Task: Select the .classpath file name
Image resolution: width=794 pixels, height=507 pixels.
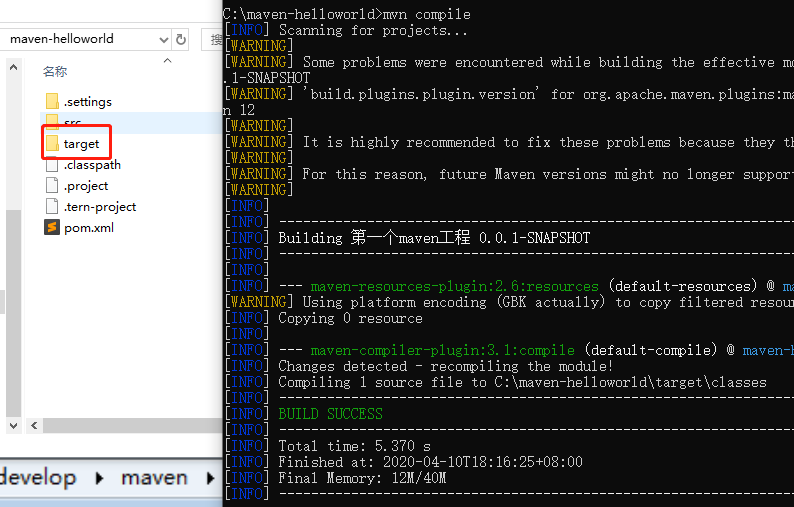Action: point(92,165)
